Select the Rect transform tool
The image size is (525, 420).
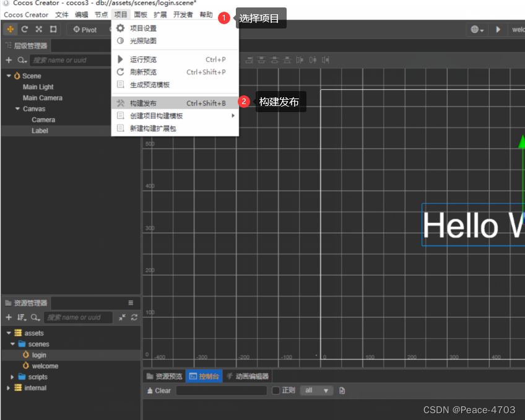click(53, 29)
